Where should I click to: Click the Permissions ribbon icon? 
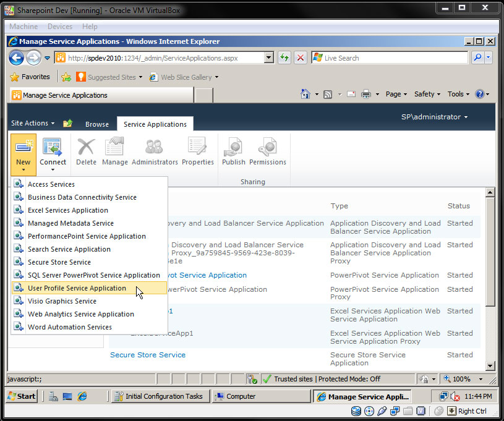tap(267, 147)
